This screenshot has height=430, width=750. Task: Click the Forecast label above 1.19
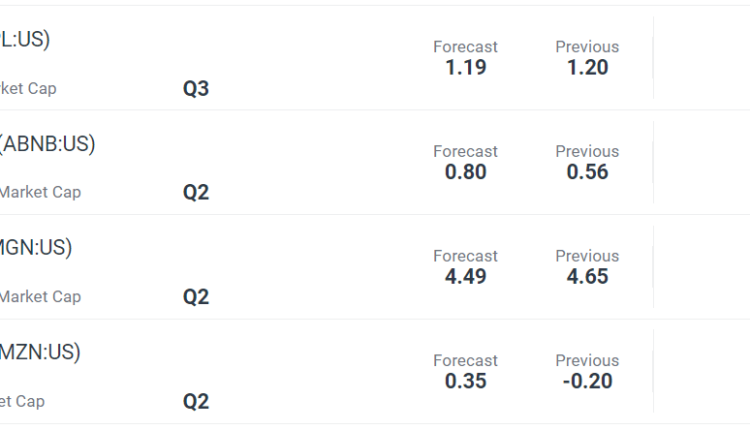point(465,47)
